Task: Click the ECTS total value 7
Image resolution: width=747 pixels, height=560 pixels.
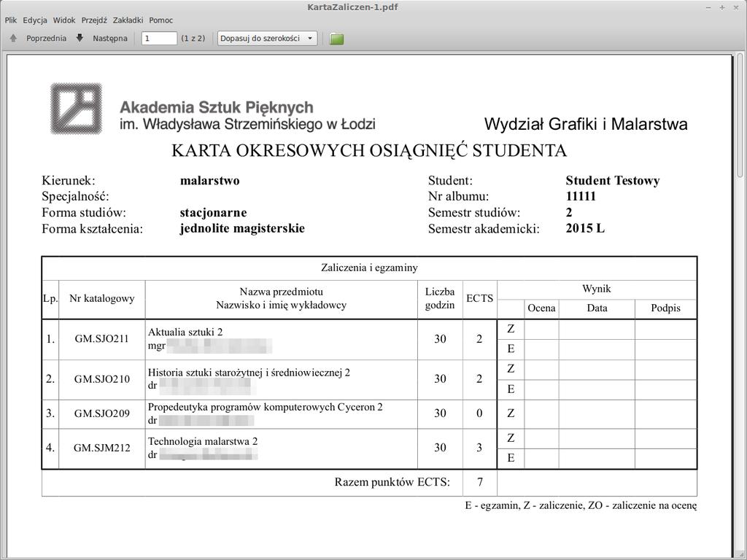Action: click(x=480, y=482)
